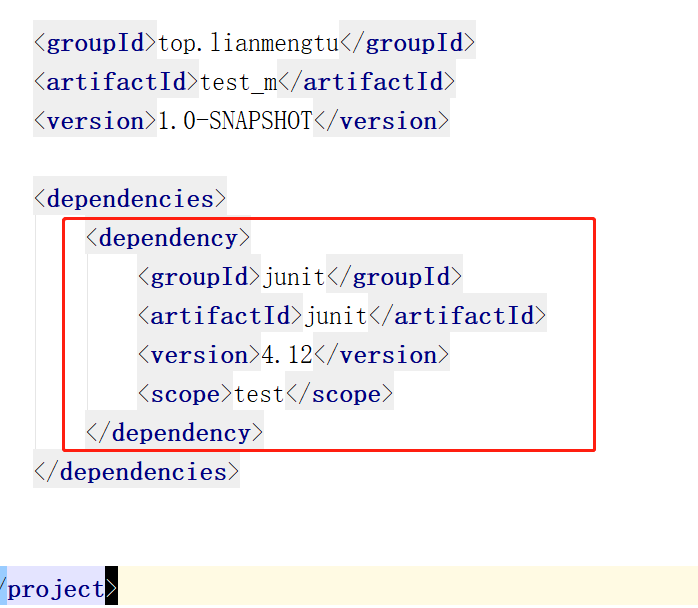Image resolution: width=698 pixels, height=608 pixels.
Task: Click closing version tag after 1.0-SNAPSHOT
Action: tap(381, 121)
